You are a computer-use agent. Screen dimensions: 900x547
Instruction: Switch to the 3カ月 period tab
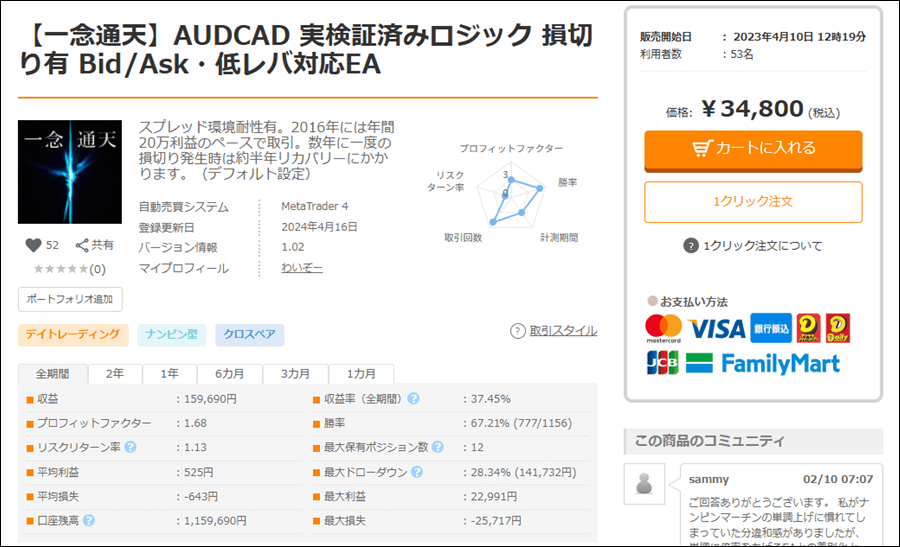[x=295, y=374]
